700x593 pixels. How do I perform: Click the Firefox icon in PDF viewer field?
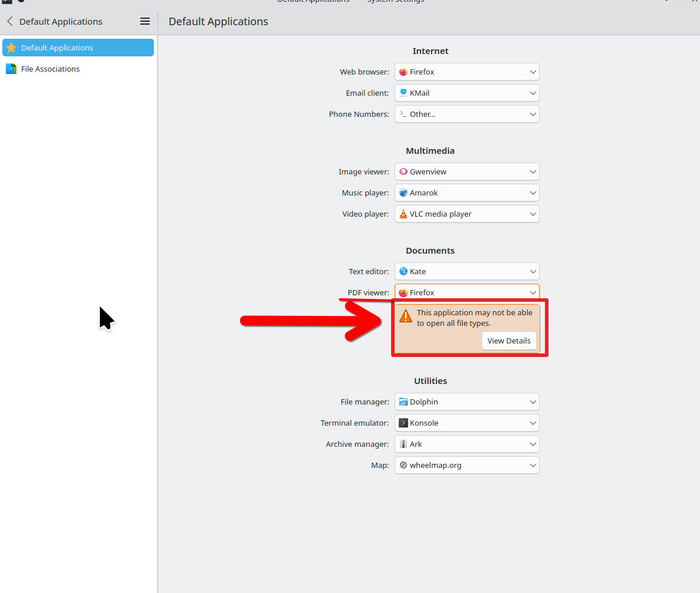[x=403, y=293]
